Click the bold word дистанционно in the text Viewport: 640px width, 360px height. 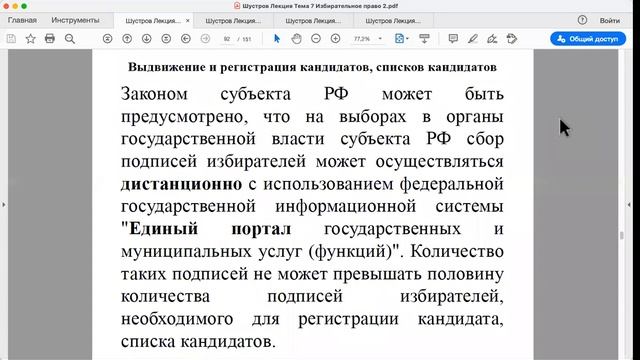(x=181, y=184)
